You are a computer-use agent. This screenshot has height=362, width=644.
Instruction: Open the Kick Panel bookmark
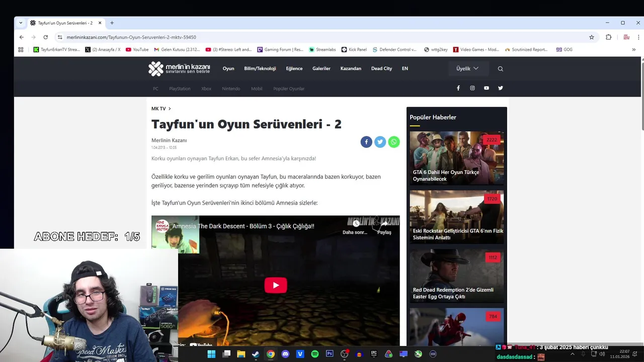[x=354, y=50]
